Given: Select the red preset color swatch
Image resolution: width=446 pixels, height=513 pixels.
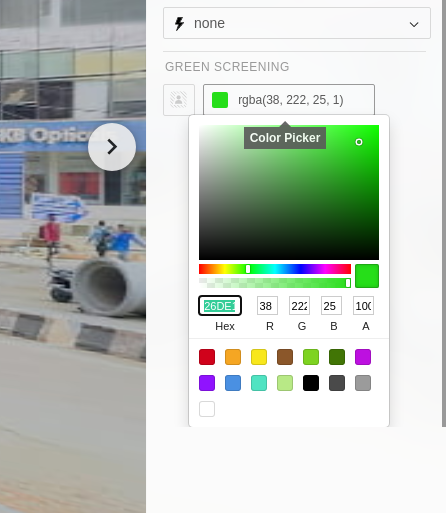Looking at the screenshot, I should [x=207, y=357].
